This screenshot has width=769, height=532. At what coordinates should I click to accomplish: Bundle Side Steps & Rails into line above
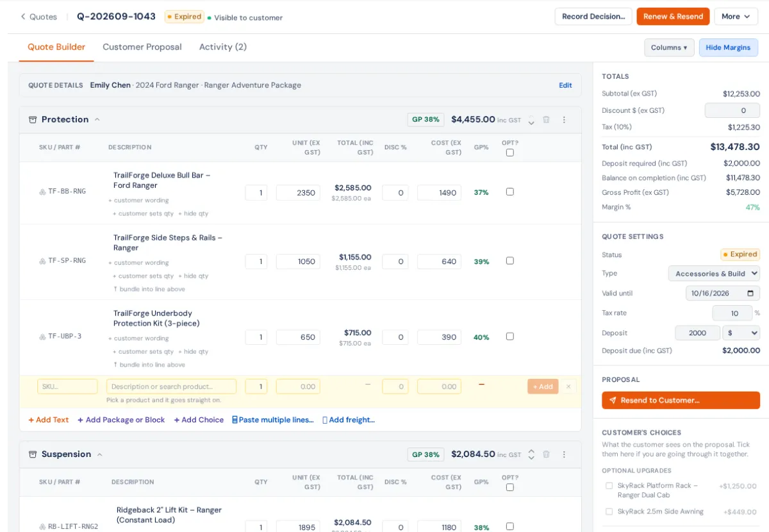tap(149, 289)
